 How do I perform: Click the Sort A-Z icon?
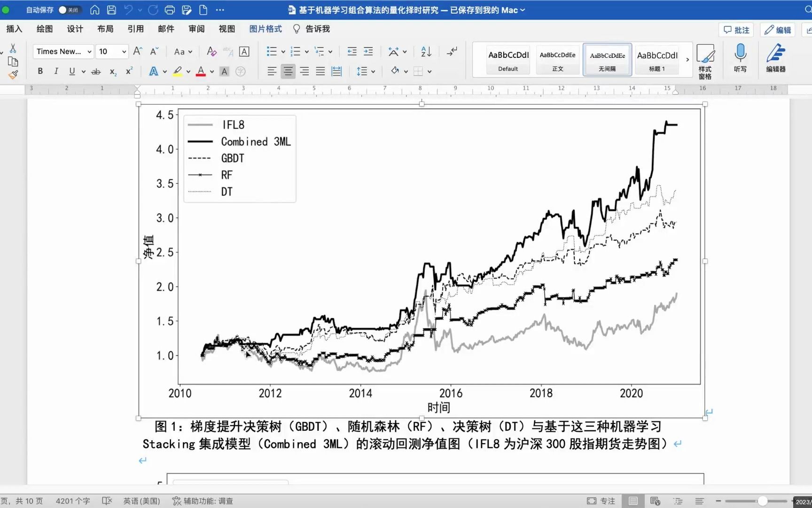point(426,51)
